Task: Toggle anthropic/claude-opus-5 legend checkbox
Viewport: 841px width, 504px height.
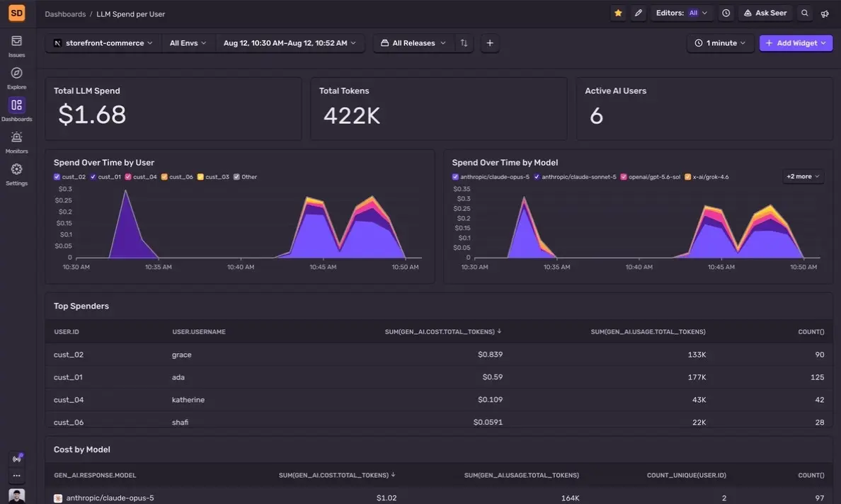Action: click(x=454, y=177)
